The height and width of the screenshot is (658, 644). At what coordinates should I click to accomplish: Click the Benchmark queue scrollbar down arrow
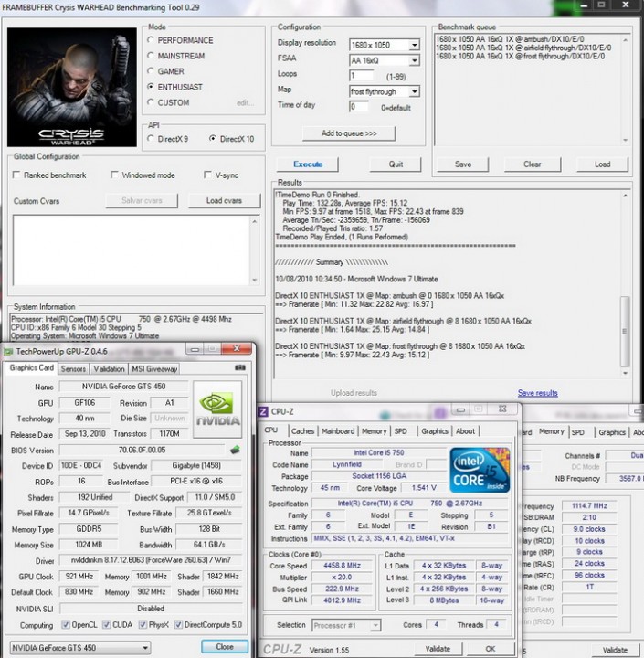tap(626, 140)
